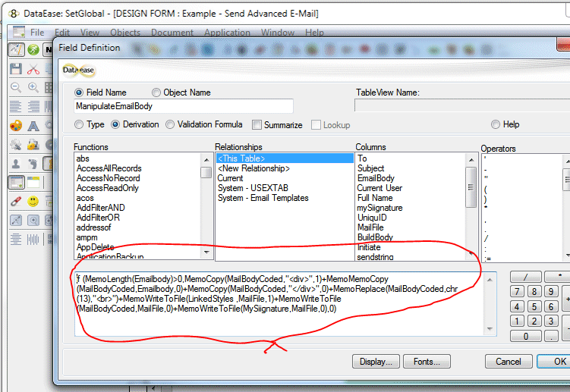The image size is (570, 392).
Task: Click the Fonts... button
Action: 427,362
